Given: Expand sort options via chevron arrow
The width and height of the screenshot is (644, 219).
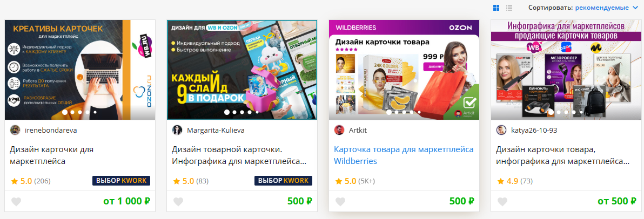Looking at the screenshot, I should point(636,8).
